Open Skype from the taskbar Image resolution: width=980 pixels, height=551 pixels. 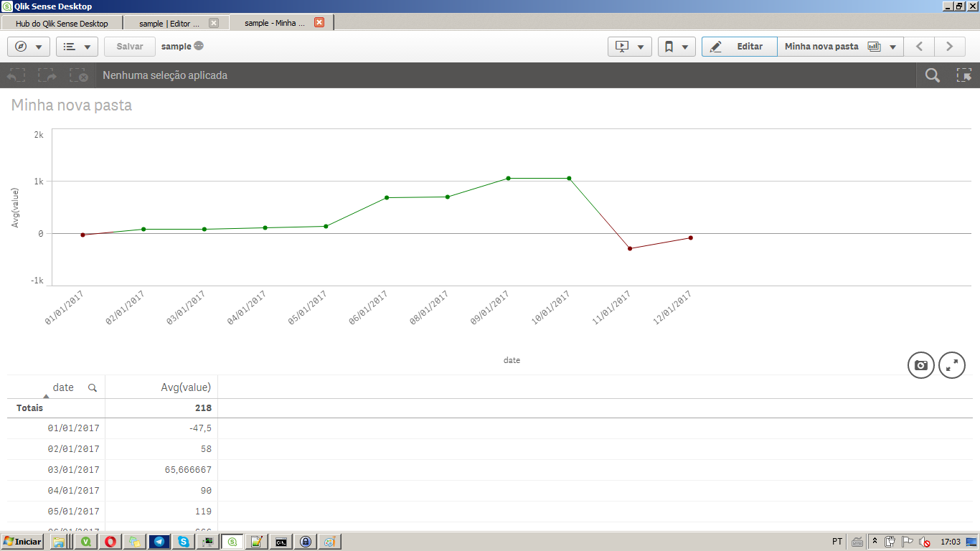[182, 542]
